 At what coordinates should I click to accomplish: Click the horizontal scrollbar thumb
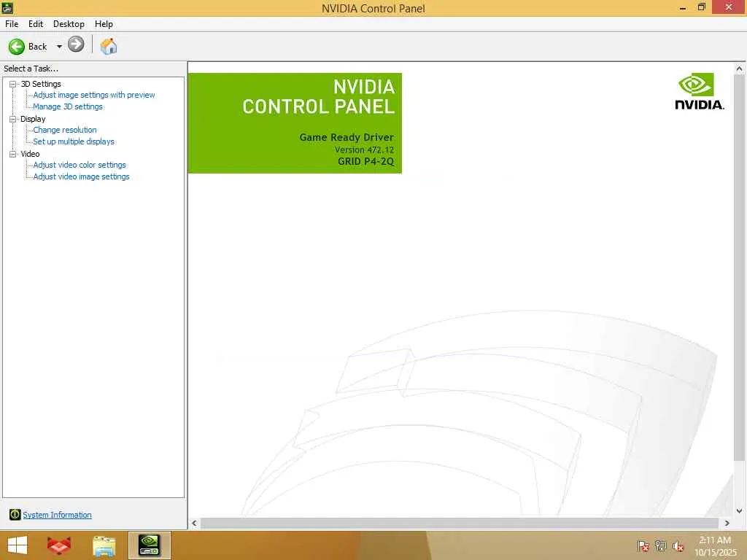(460, 523)
